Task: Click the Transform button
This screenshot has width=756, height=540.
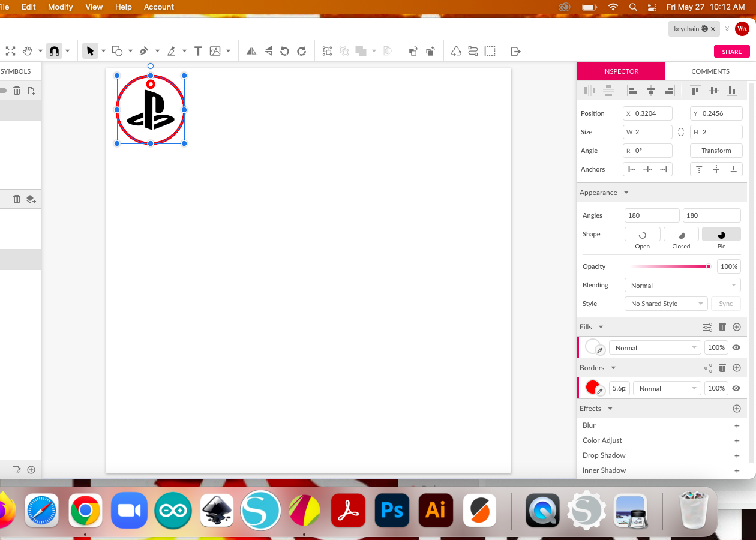Action: tap(716, 151)
